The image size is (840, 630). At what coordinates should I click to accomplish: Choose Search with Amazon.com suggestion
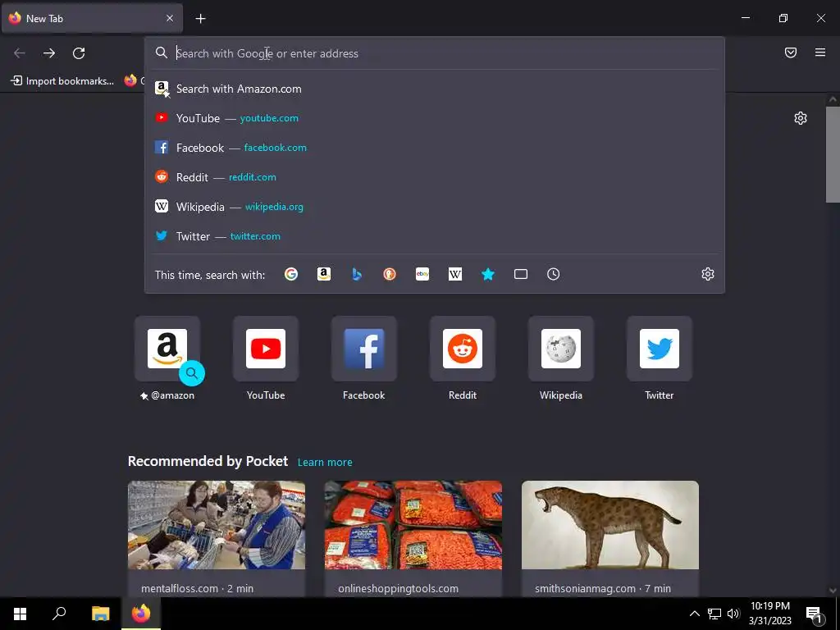pos(435,89)
